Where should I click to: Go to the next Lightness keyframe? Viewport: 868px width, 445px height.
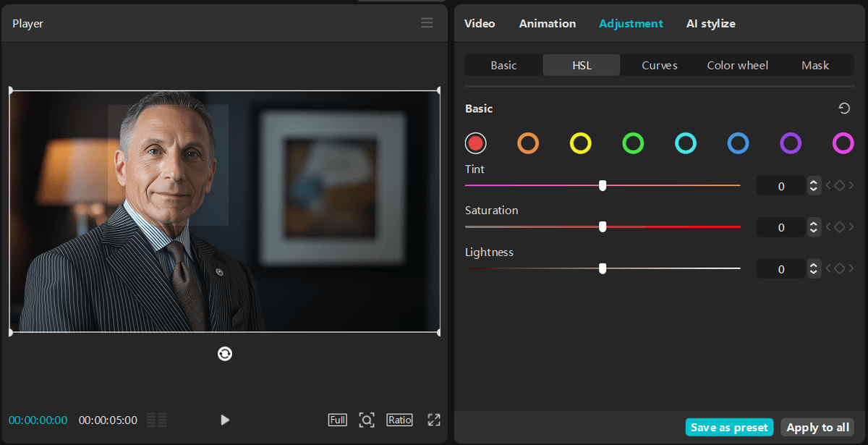click(x=851, y=269)
